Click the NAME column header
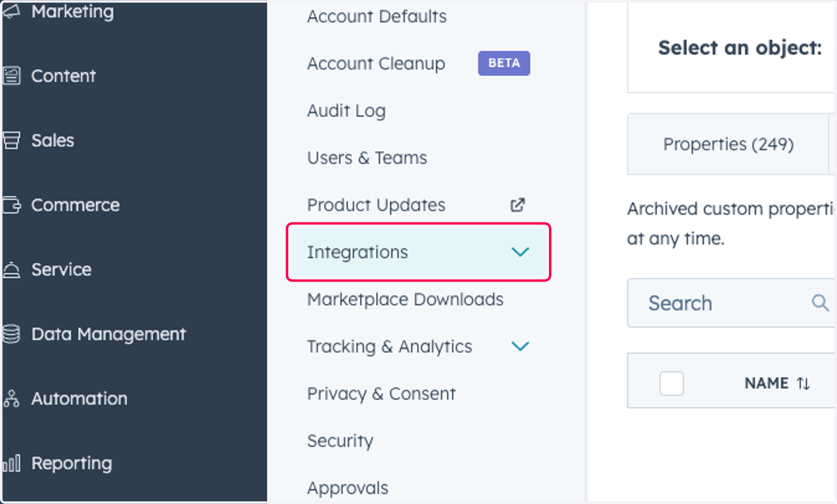Screen dimensions: 837x504 (x=767, y=383)
